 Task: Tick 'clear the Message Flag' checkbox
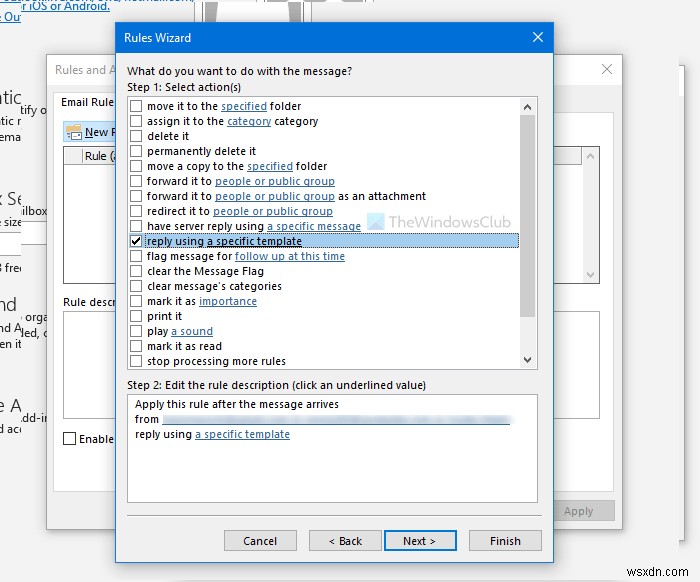pos(136,271)
